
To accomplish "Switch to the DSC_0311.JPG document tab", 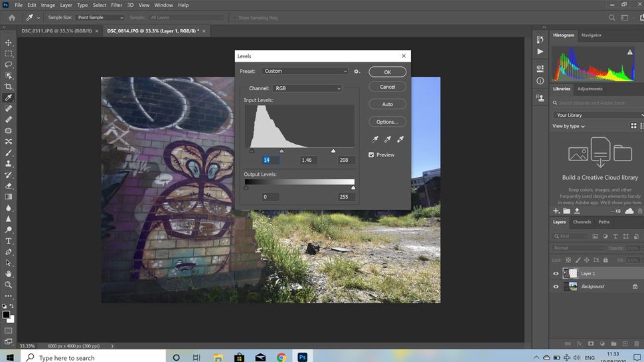I will coord(56,30).
